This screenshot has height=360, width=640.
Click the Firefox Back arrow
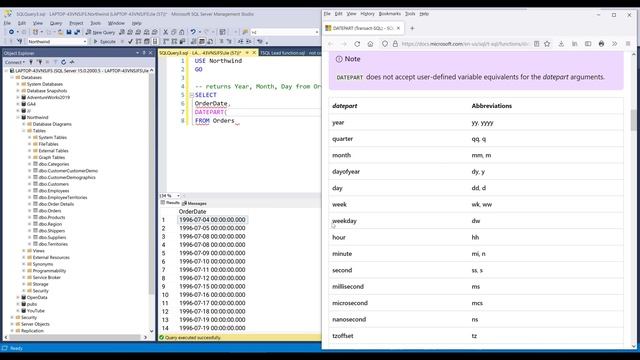[x=331, y=44]
